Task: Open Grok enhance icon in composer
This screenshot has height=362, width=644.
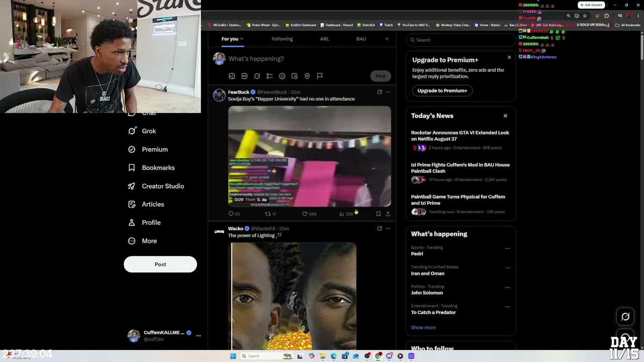Action: point(257,76)
